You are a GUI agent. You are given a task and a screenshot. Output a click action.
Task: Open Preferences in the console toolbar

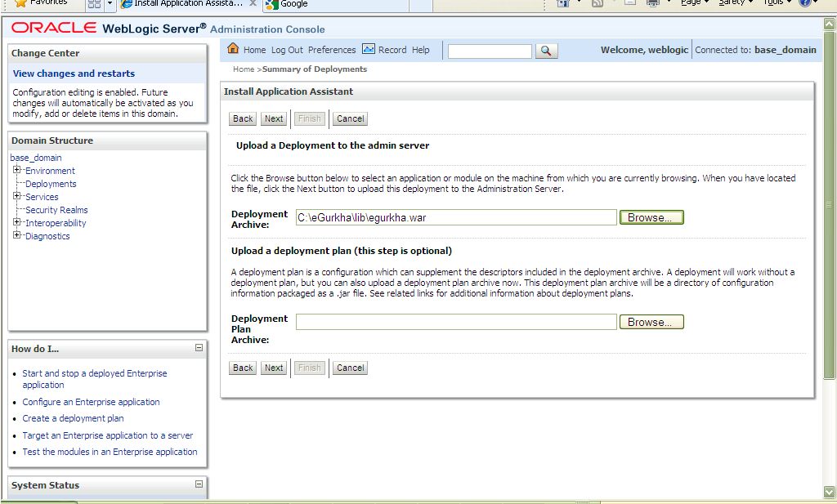pyautogui.click(x=332, y=50)
